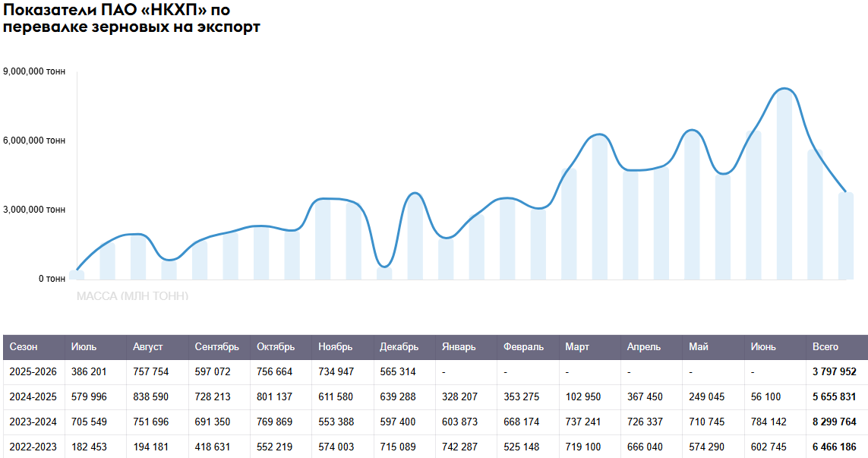The width and height of the screenshot is (868, 458).
Task: Click the value 249 045
Action: click(x=707, y=396)
